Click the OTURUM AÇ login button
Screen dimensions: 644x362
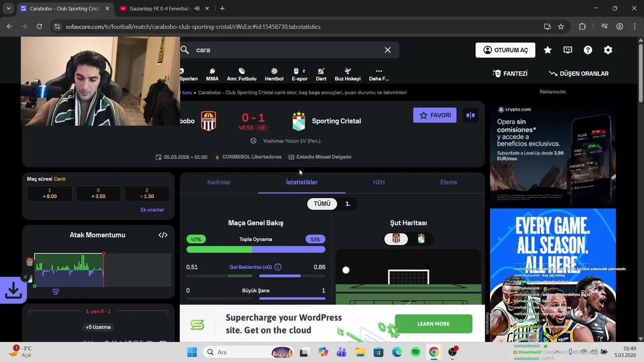[x=506, y=50]
